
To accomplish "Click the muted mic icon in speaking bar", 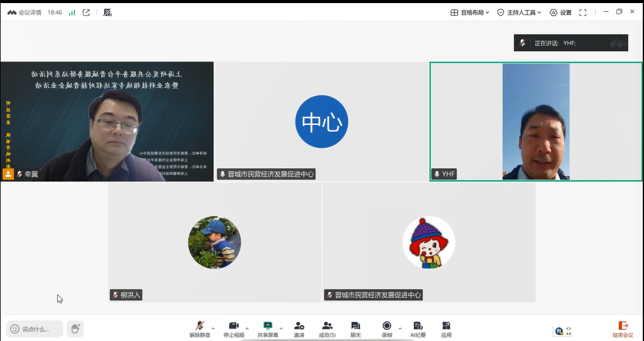I will (523, 42).
